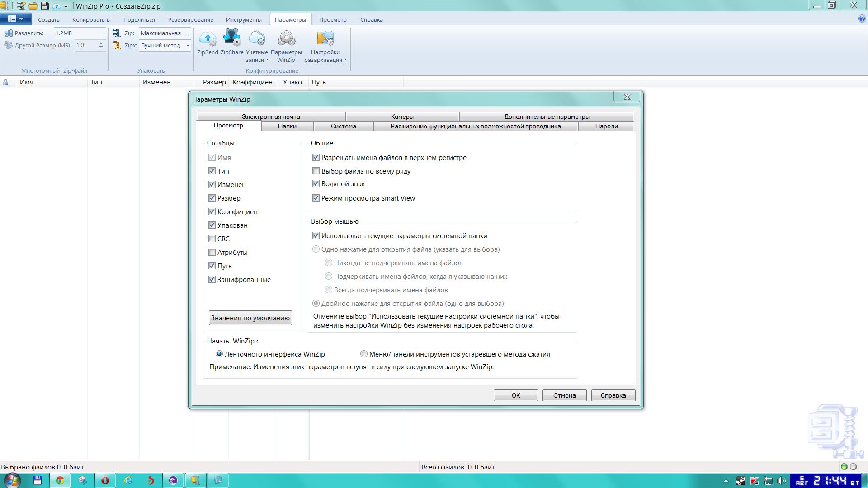Click the OK button
The height and width of the screenshot is (488, 868).
(x=516, y=395)
